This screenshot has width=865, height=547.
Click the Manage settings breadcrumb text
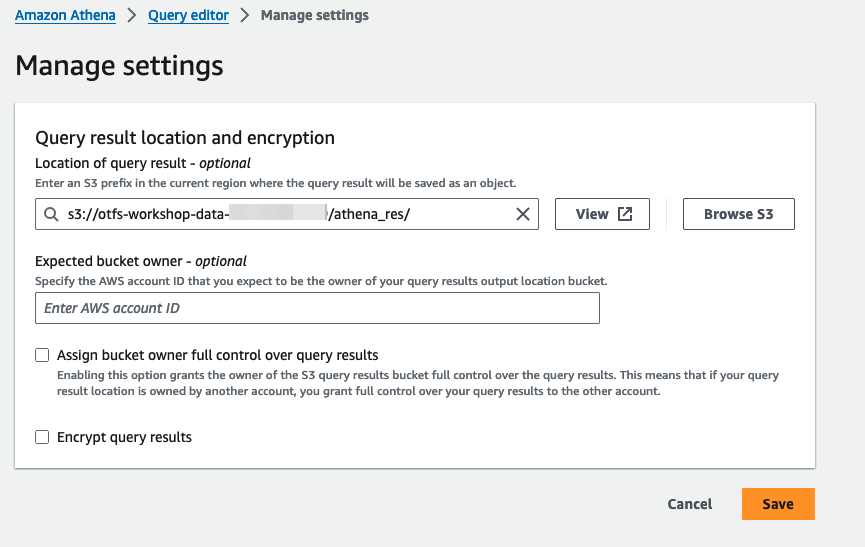[x=314, y=15]
